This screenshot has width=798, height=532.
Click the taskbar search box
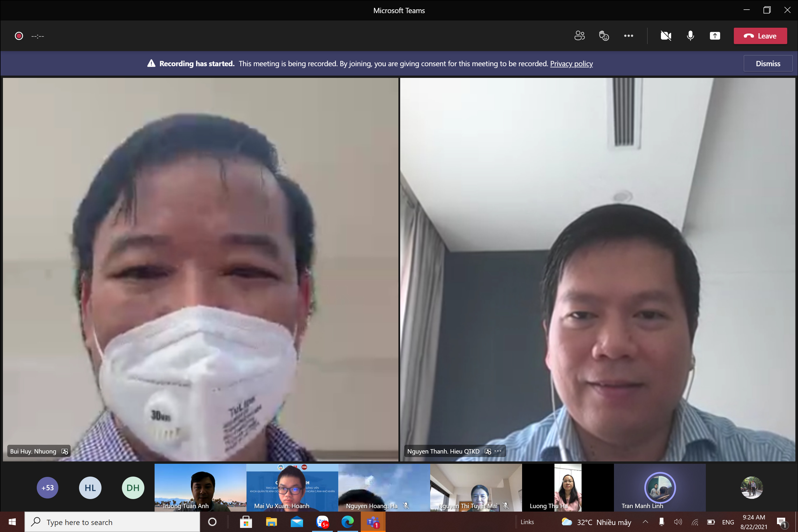point(112,522)
